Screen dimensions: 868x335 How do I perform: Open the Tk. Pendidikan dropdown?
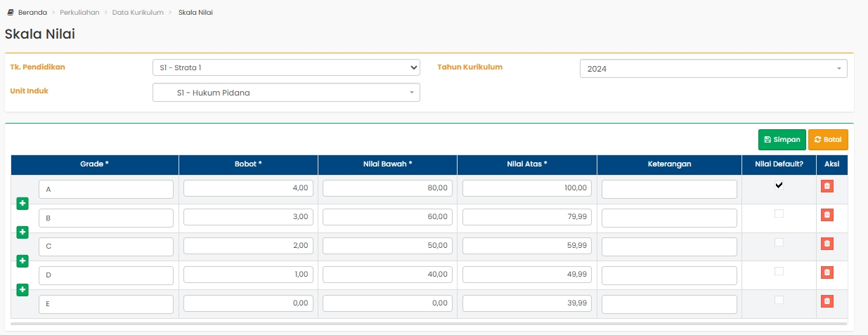[286, 67]
